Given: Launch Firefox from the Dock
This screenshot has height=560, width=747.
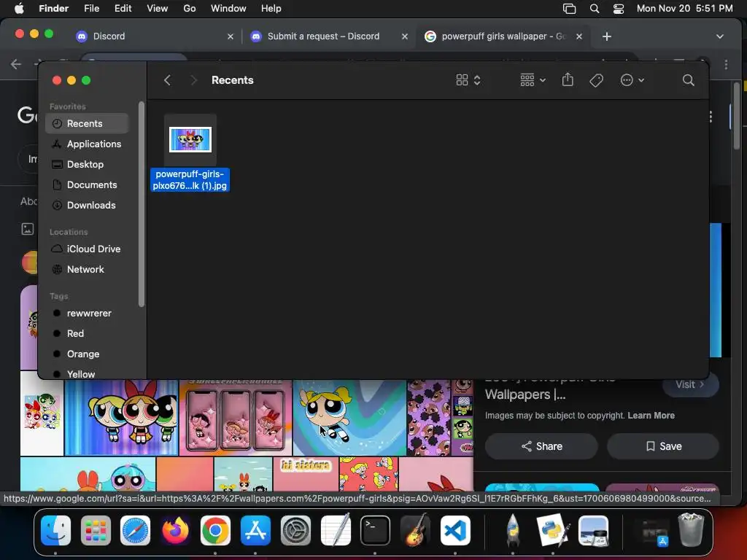Looking at the screenshot, I should coord(175,531).
